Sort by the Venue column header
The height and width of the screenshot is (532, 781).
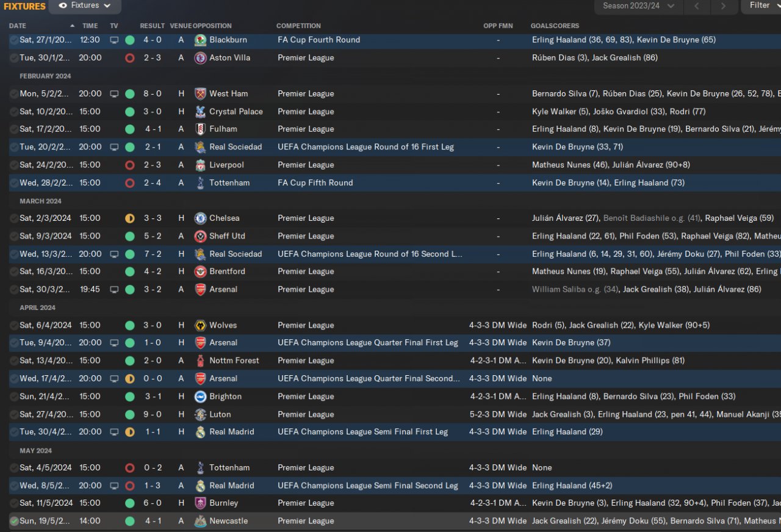pos(180,26)
